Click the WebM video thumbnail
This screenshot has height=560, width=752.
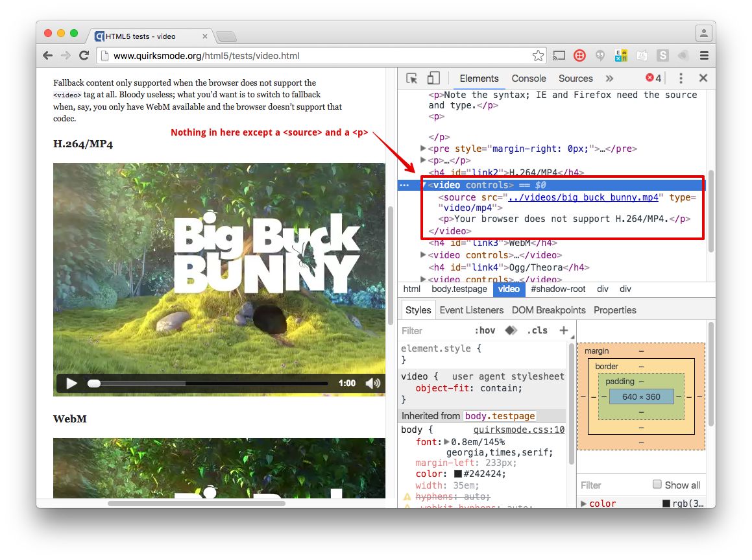pyautogui.click(x=219, y=468)
